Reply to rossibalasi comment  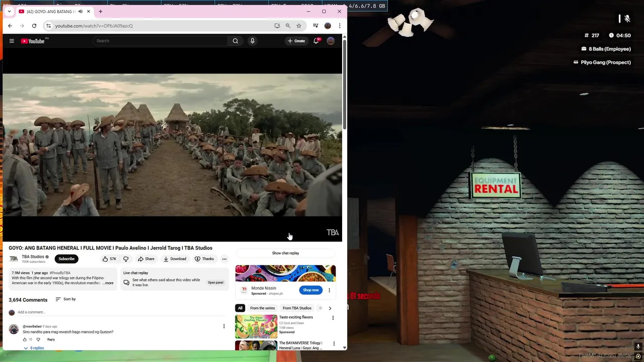tap(51, 339)
